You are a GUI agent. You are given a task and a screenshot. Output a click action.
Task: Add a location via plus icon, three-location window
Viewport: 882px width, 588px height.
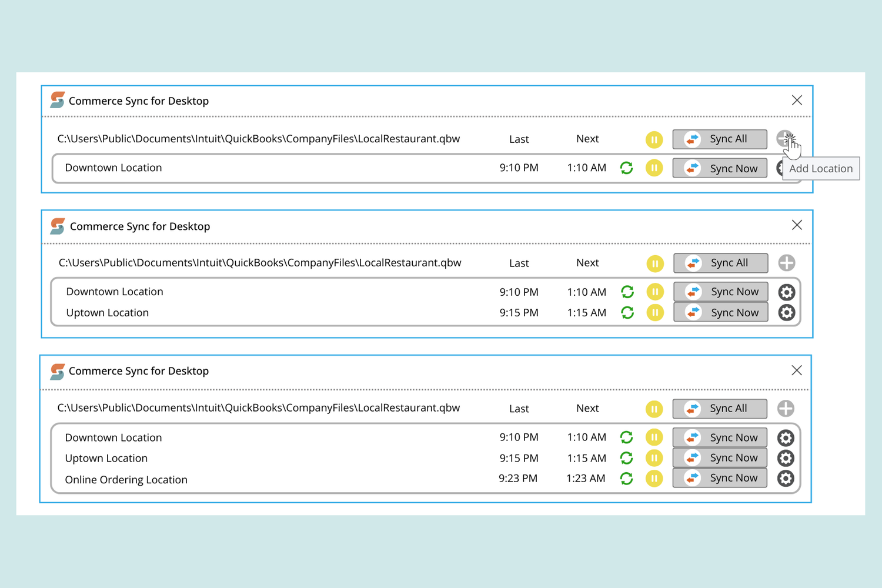(786, 409)
